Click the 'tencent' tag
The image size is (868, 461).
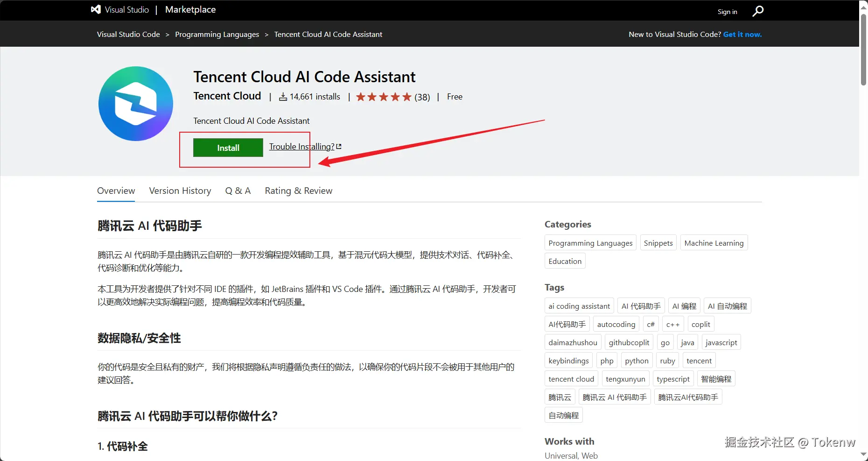(699, 361)
